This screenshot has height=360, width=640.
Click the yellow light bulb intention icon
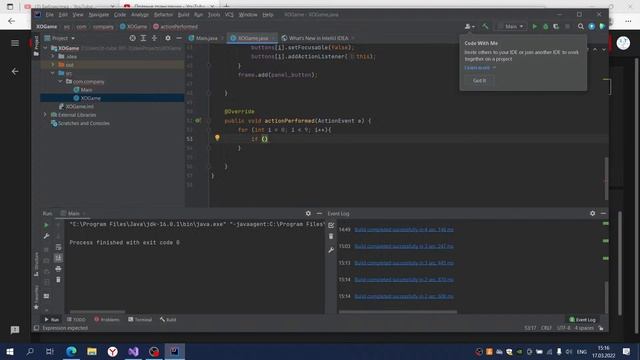tap(217, 138)
